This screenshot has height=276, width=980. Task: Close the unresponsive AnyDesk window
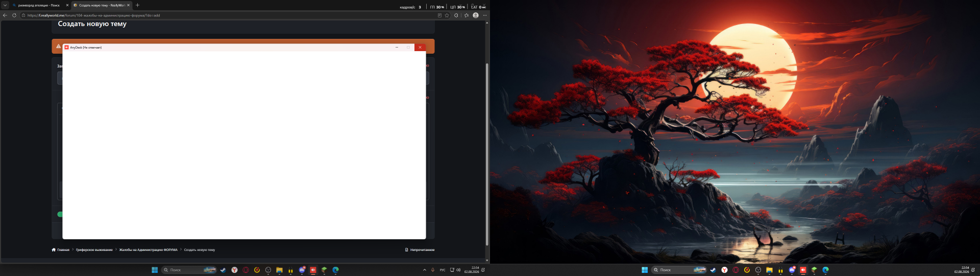[x=420, y=47]
